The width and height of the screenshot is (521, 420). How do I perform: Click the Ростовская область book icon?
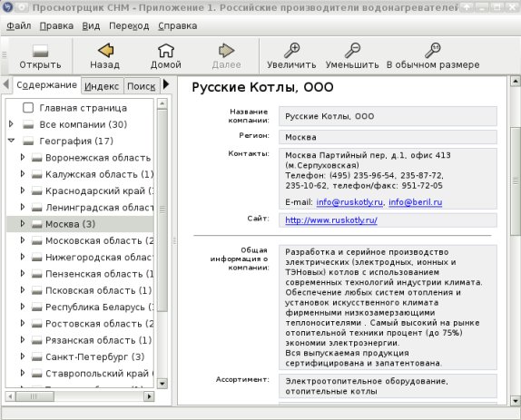tap(37, 324)
